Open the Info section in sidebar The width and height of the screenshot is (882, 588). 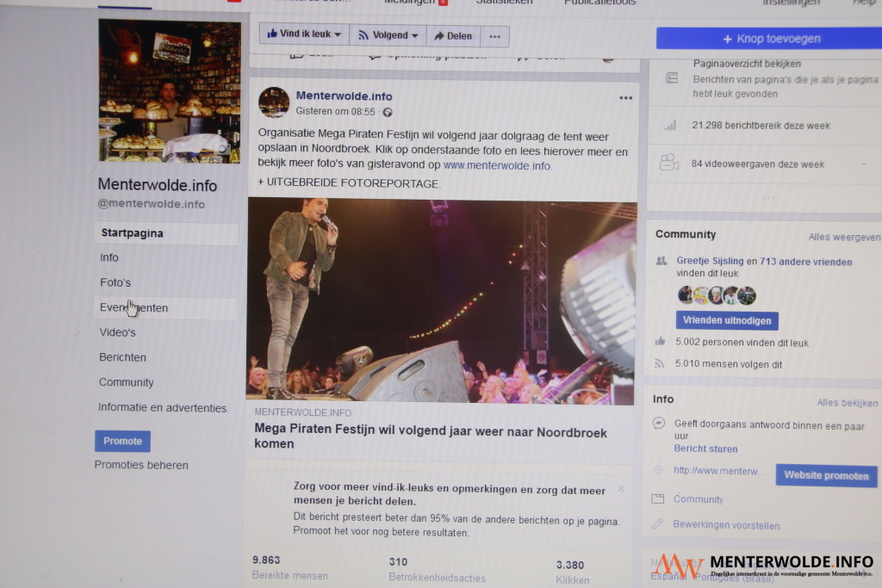109,257
